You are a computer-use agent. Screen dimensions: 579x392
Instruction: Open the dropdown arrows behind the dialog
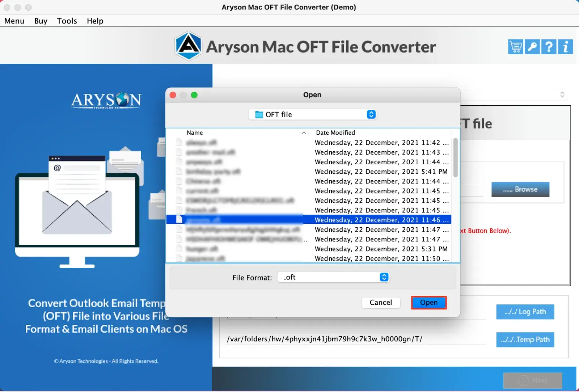tap(562, 94)
